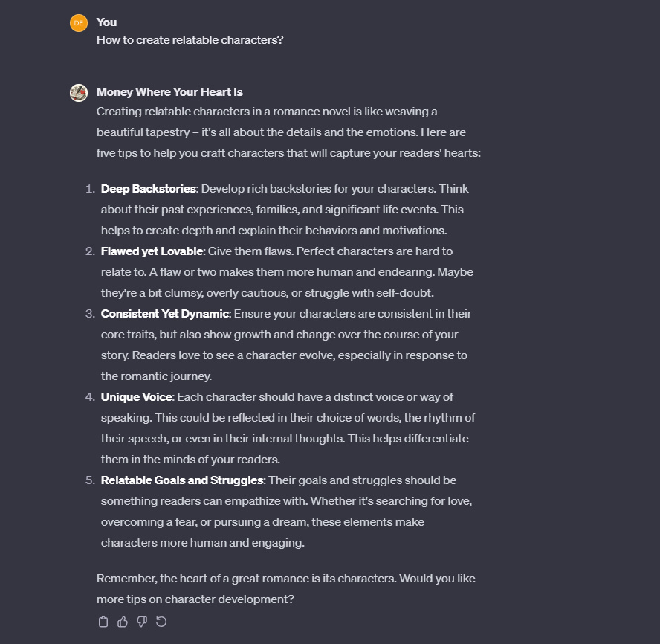Click the "Deep Backstories" heading
Viewport: 660px width, 644px height.
[148, 189]
